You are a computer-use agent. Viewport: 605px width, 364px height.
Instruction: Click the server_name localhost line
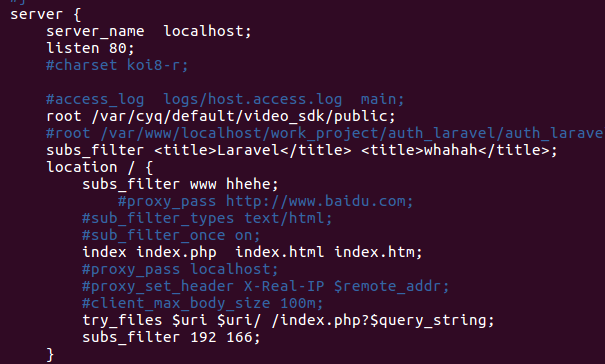pos(149,31)
